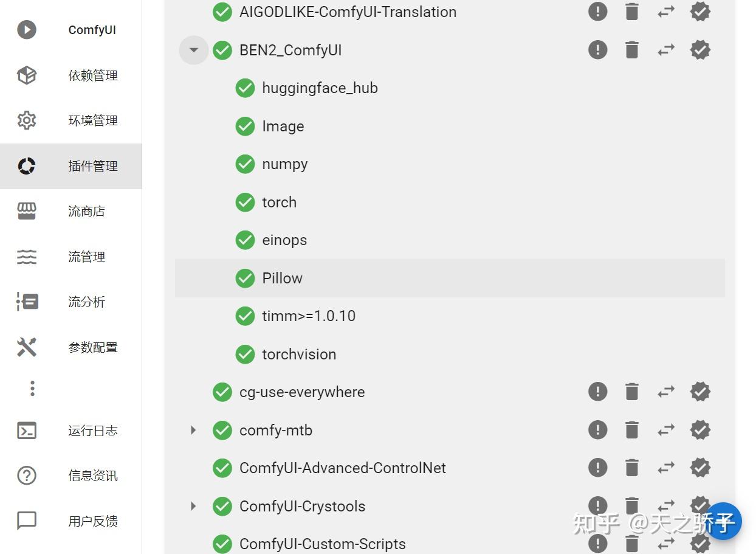Open the 用户反馈 feedback page
Viewport: 756px width, 554px height.
pyautogui.click(x=27, y=521)
